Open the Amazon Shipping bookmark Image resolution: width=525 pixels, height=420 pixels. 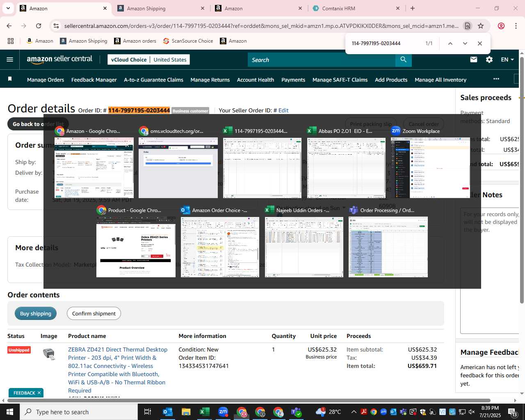pyautogui.click(x=84, y=41)
